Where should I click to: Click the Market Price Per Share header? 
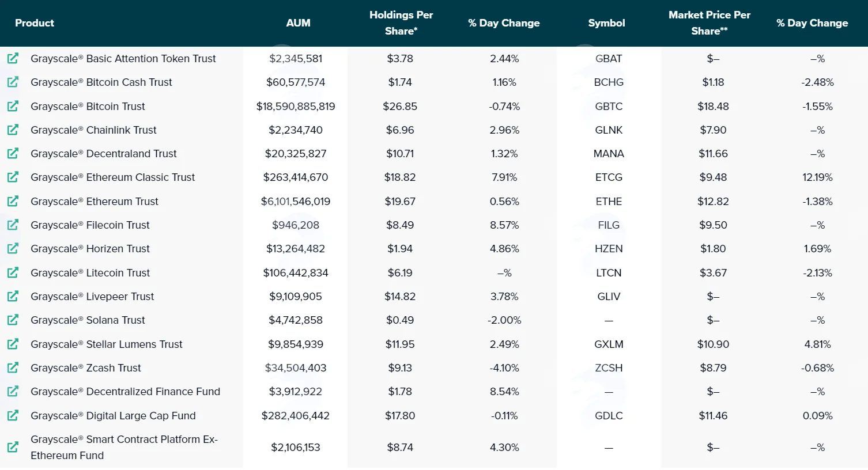[710, 23]
